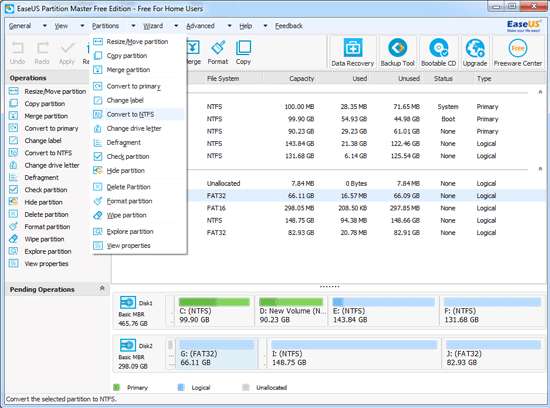Click the Partitions menu dropdown arrow
The height and width of the screenshot is (408, 550).
click(x=133, y=26)
